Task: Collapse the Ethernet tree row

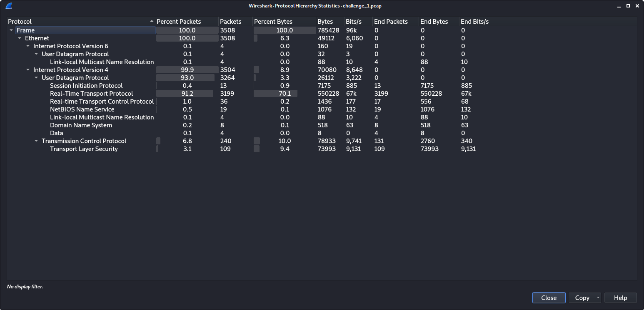Action: coord(20,38)
